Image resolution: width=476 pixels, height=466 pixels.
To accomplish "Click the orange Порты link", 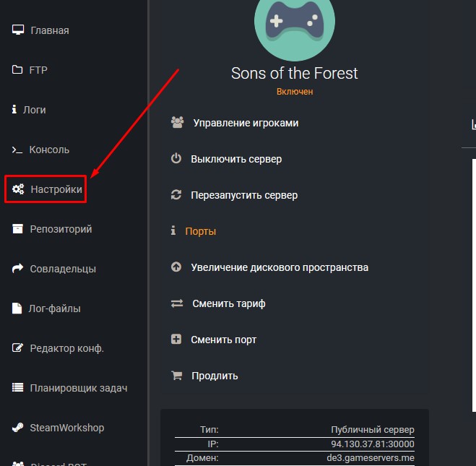I will tap(201, 231).
